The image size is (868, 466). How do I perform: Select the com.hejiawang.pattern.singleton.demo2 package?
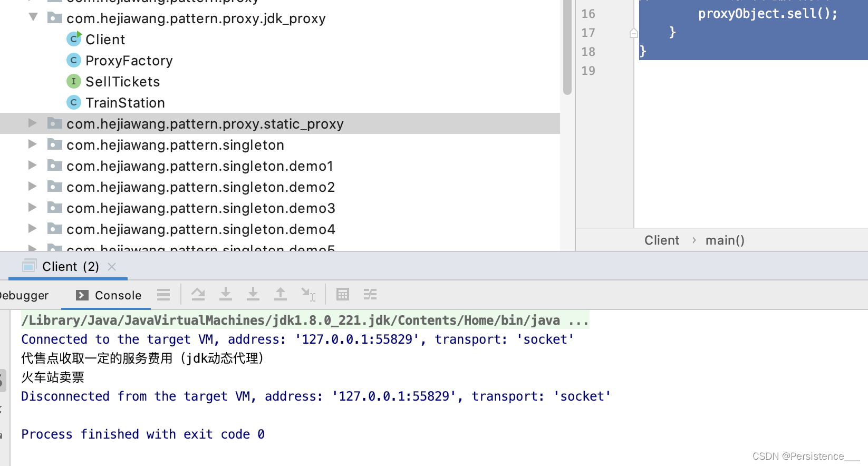tap(201, 187)
